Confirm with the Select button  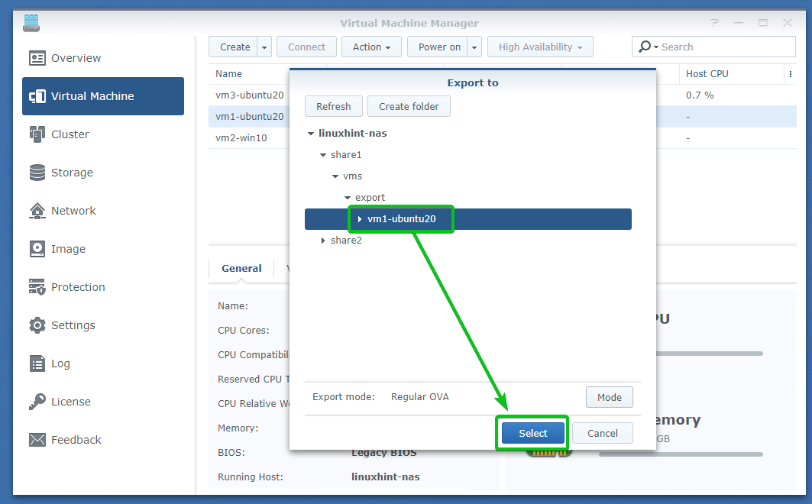[x=533, y=433]
